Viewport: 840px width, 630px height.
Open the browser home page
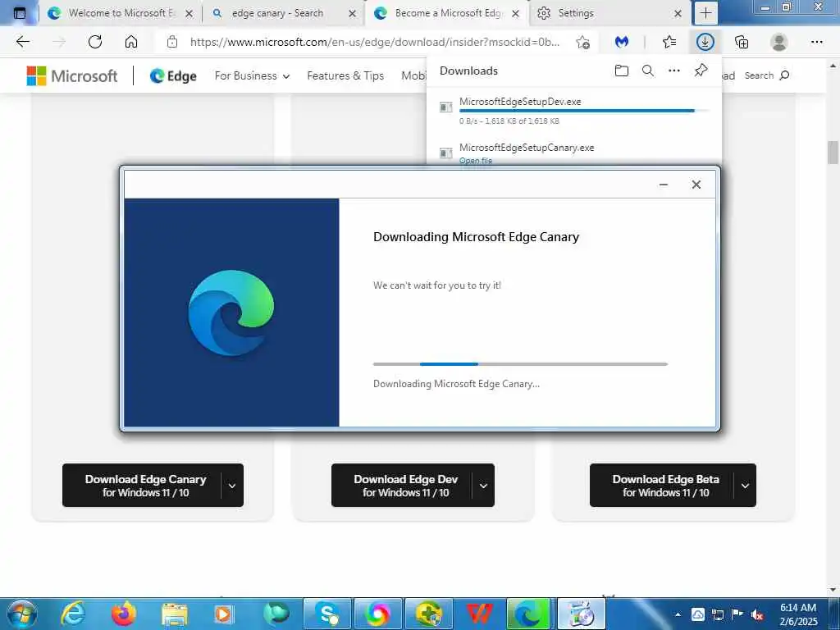[131, 42]
